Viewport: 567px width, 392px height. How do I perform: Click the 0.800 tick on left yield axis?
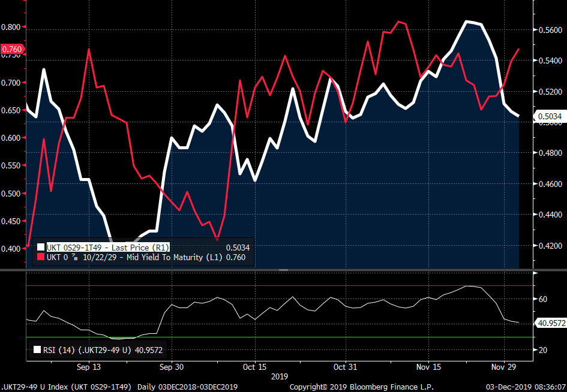tap(12, 27)
